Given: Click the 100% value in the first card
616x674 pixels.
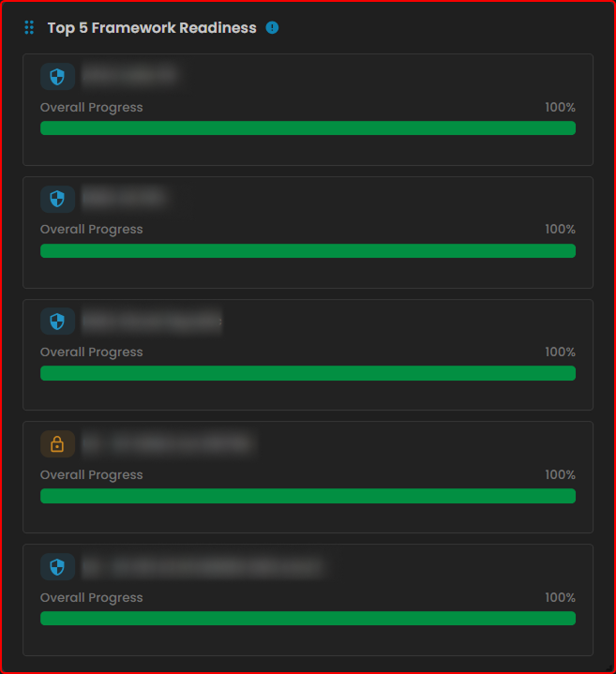Looking at the screenshot, I should 560,108.
